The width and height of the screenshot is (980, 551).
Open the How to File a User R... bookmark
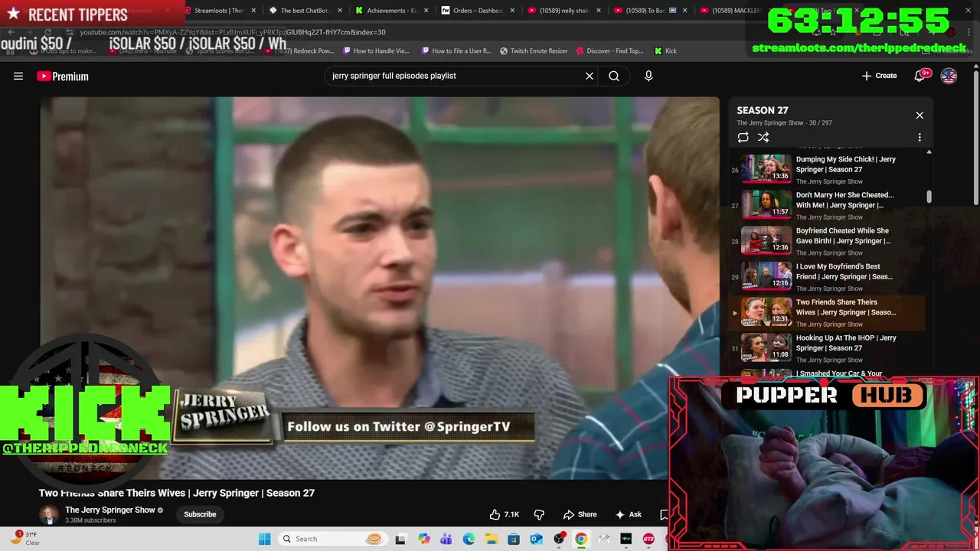point(455,51)
